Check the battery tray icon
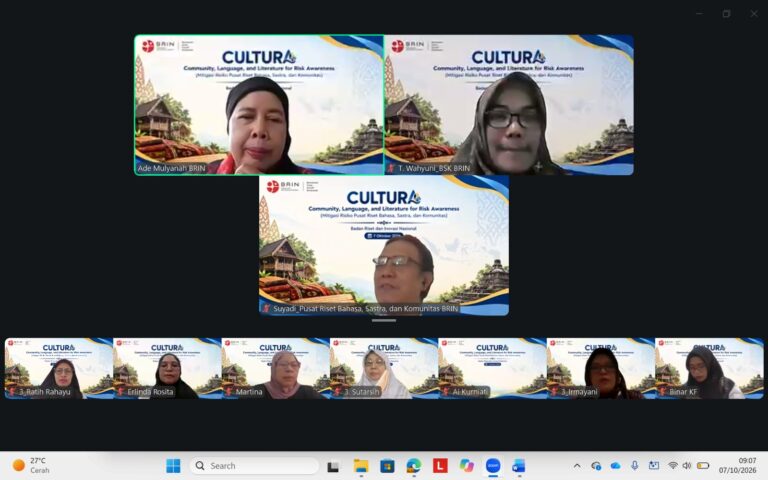Viewport: 768px width, 480px height. 703,466
